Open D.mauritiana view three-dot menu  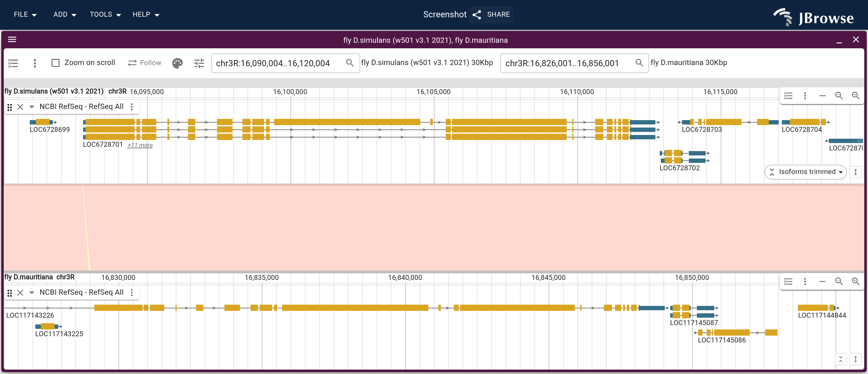click(805, 281)
